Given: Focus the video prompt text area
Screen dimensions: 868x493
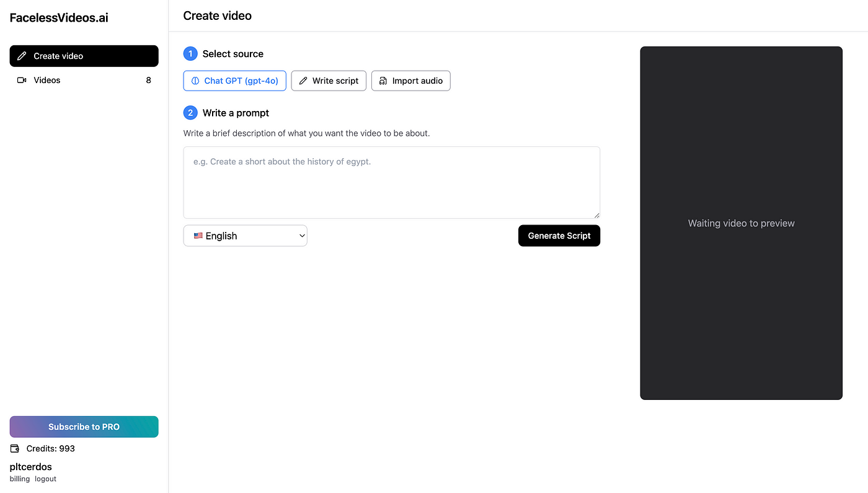Looking at the screenshot, I should click(x=392, y=182).
